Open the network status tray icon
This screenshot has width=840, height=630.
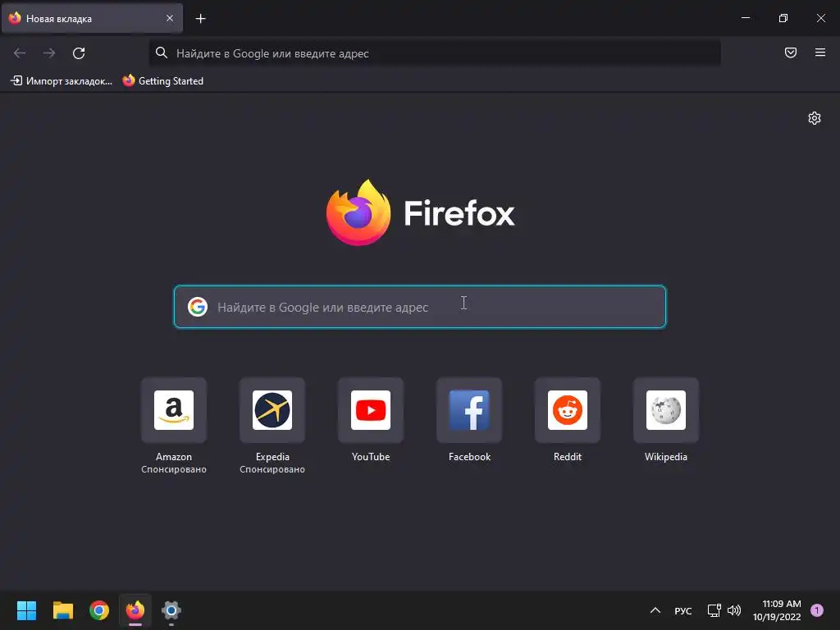click(714, 610)
